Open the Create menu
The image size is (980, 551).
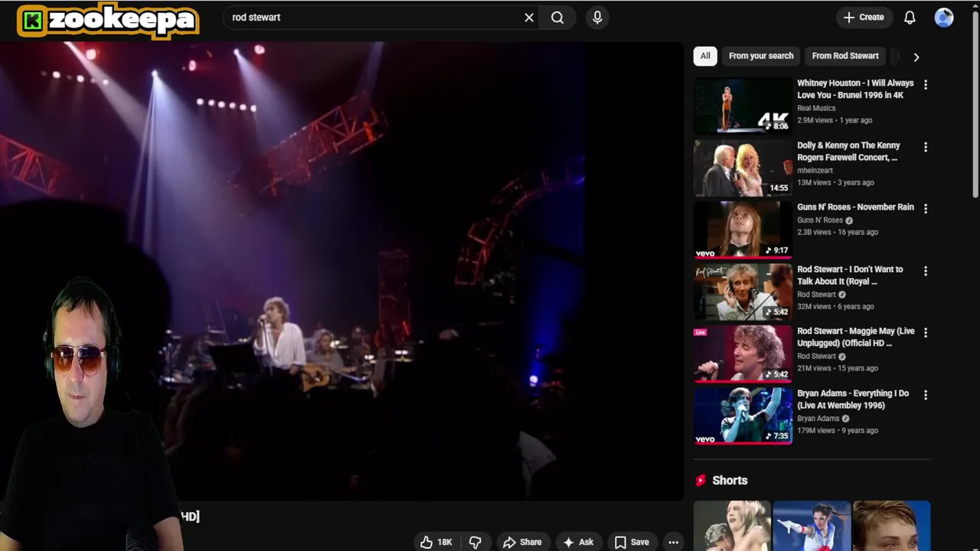(863, 17)
